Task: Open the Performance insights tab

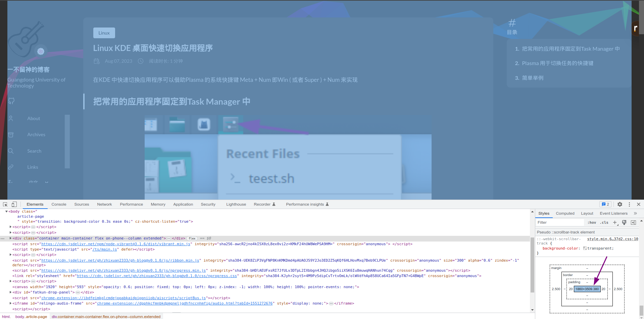Action: click(307, 204)
